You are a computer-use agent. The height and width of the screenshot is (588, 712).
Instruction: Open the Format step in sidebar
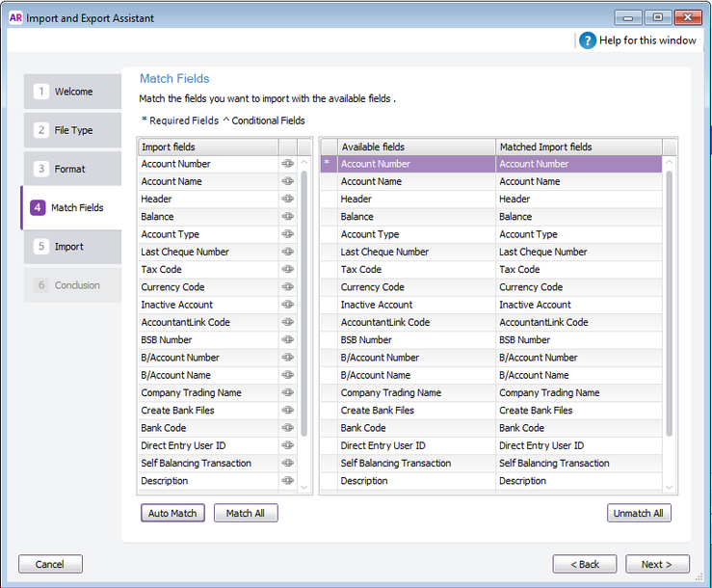72,169
